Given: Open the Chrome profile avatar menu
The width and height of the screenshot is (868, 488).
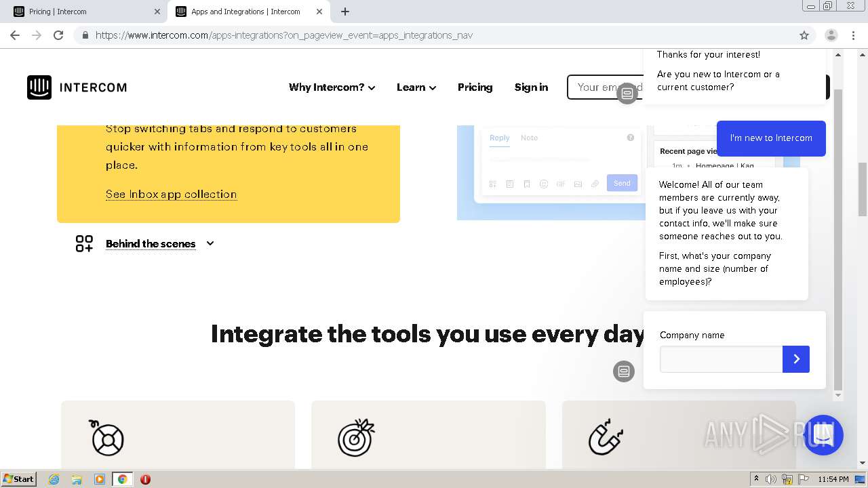Looking at the screenshot, I should pos(831,35).
